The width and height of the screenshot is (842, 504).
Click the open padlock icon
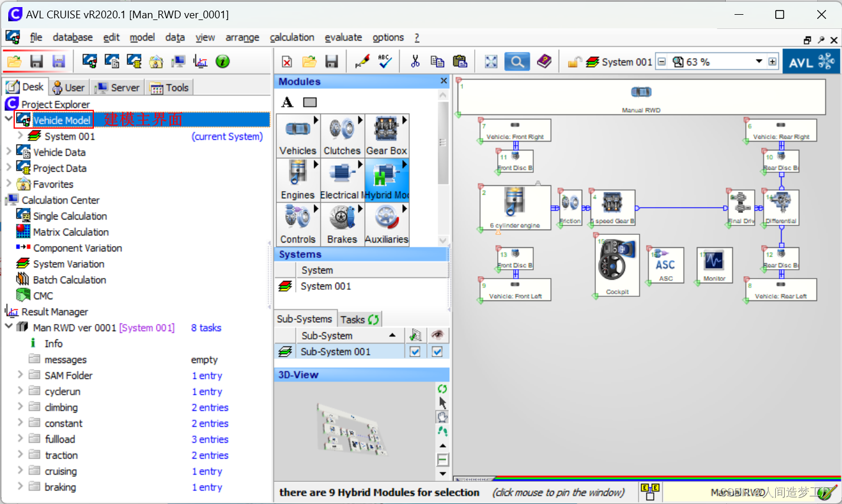point(574,61)
